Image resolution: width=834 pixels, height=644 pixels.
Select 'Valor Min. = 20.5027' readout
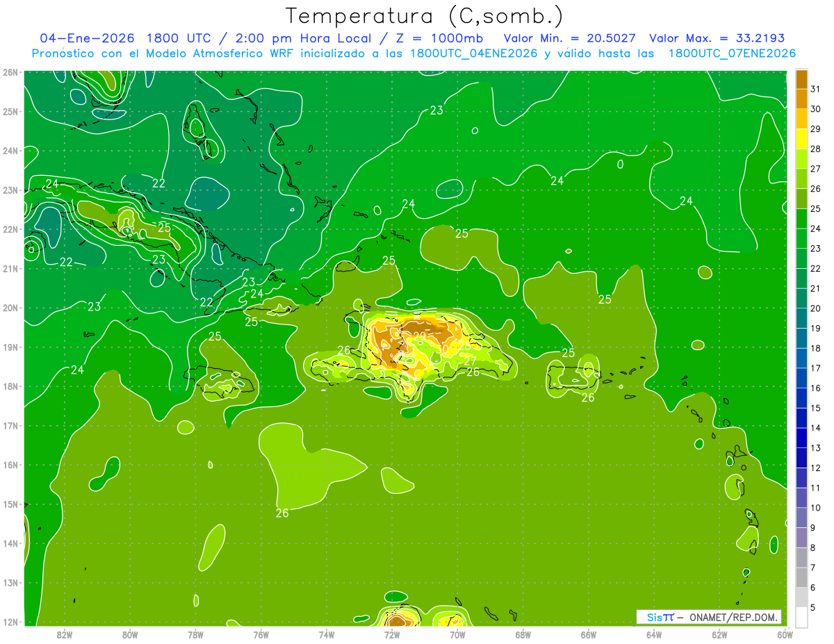tap(570, 38)
